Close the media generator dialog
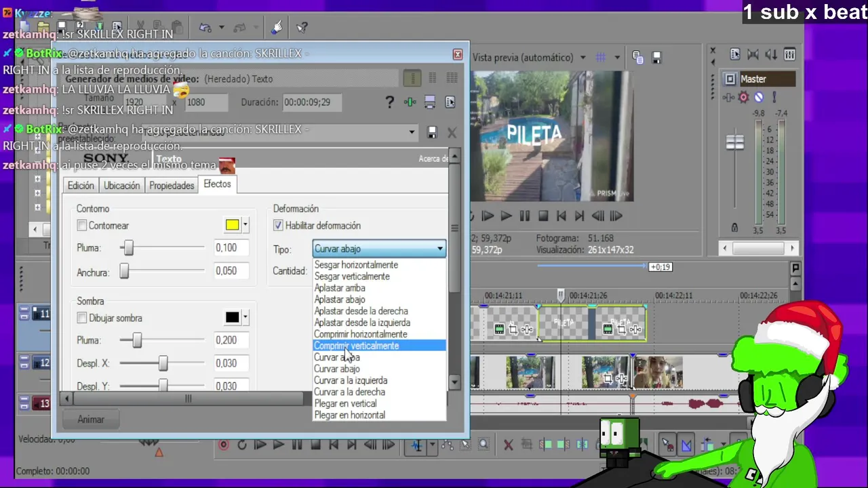This screenshot has width=868, height=488. (458, 54)
